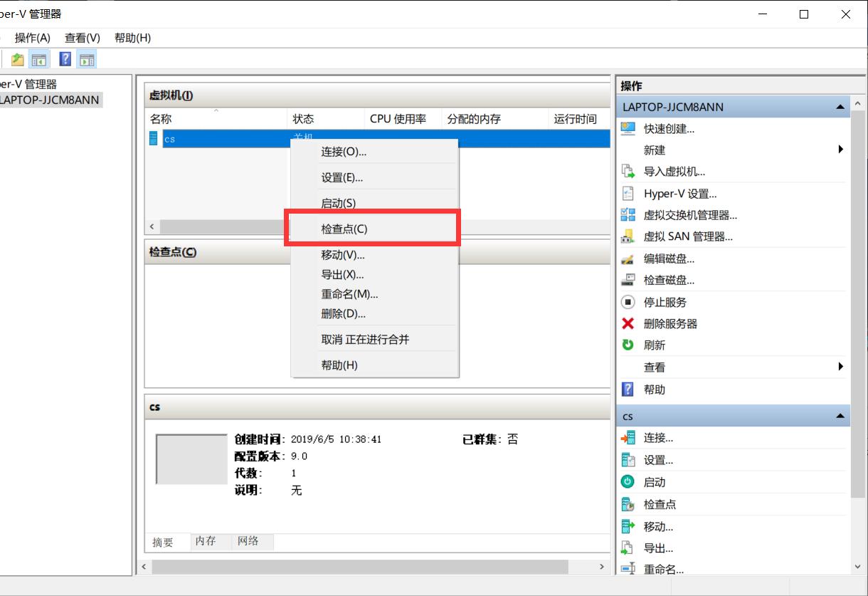The width and height of the screenshot is (868, 596).
Task: Click the 检查点 icon under cs actions
Action: coord(628,504)
